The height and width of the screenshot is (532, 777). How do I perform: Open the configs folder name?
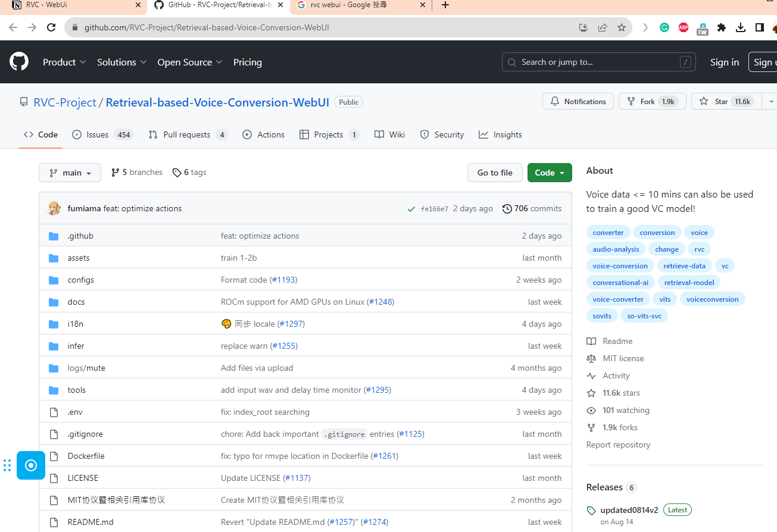[80, 280]
